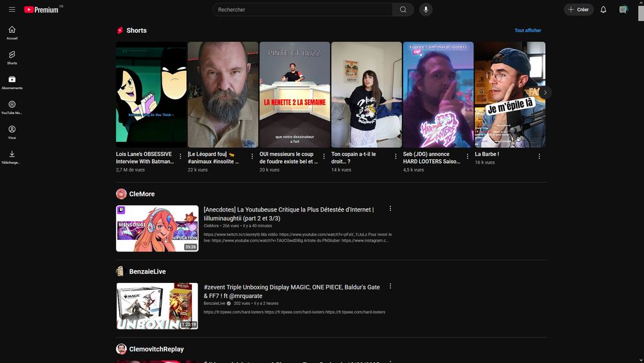The image size is (644, 363).
Task: Click Lois Lane's OBSESSIVE Interview title
Action: pyautogui.click(x=145, y=158)
